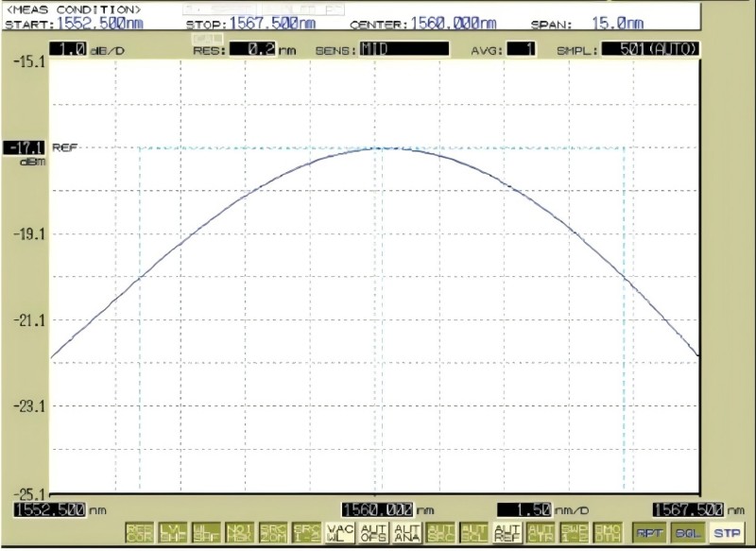756x551 pixels.
Task: Click the STOP 1567.500nm header value
Action: (x=272, y=23)
